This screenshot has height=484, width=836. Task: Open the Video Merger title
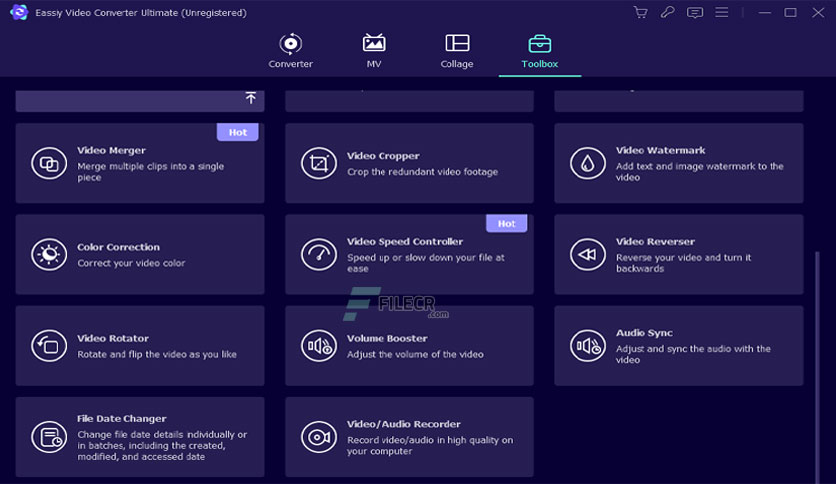[x=111, y=150]
